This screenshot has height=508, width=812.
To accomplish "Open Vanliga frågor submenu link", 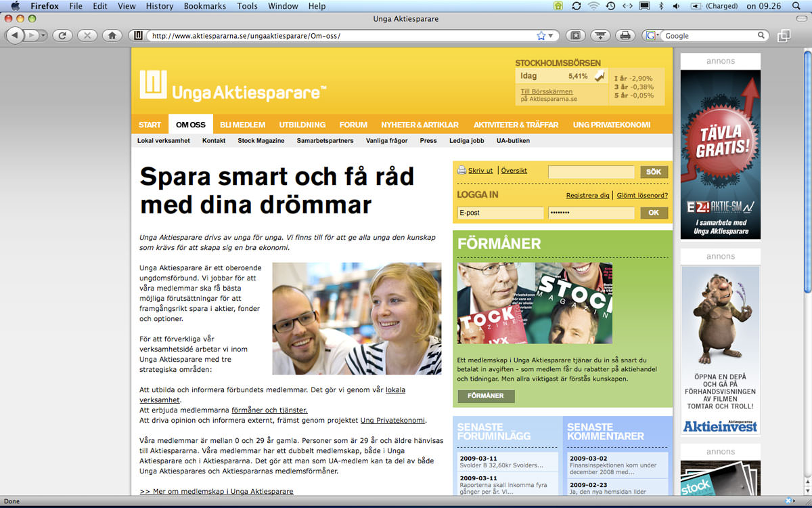I will coord(387,141).
